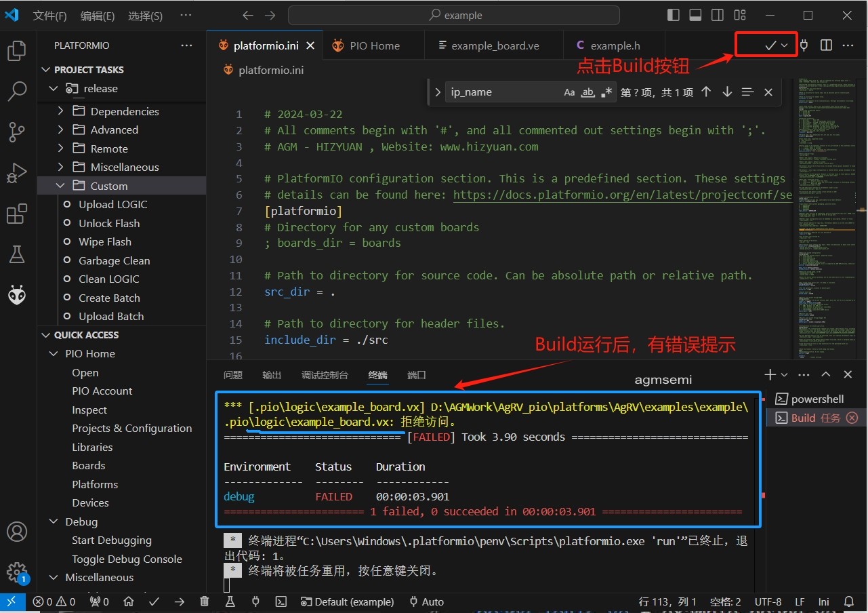Open the 调试控制台 panel tab
The height and width of the screenshot is (613, 868).
pyautogui.click(x=325, y=375)
